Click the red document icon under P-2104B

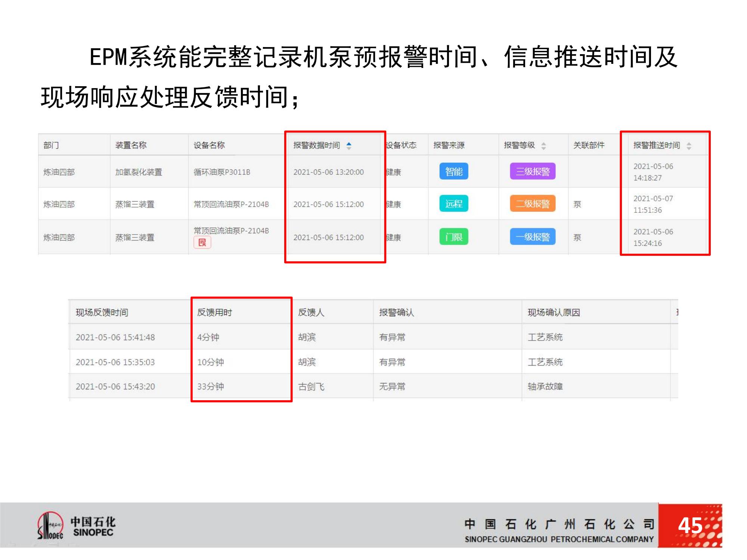pyautogui.click(x=202, y=243)
